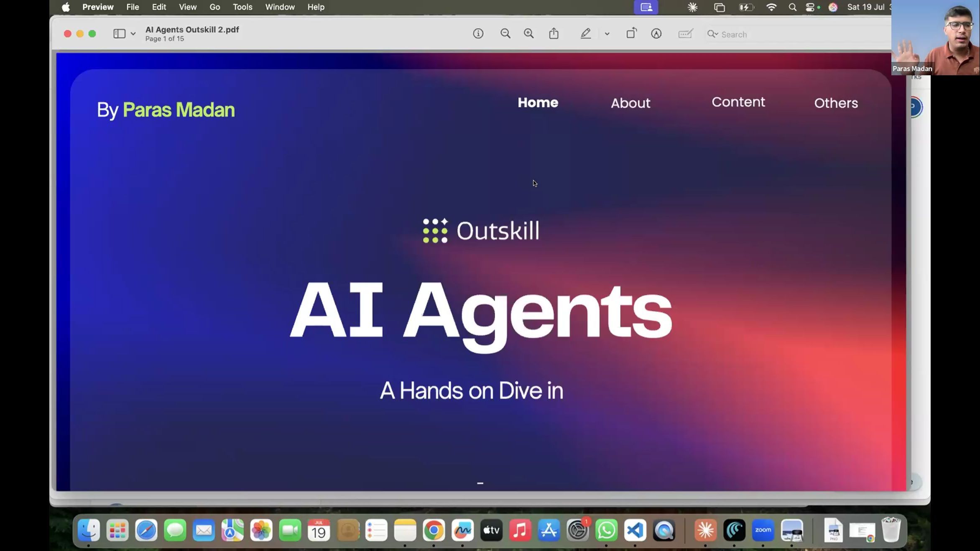This screenshot has height=551, width=980.
Task: Zoom in using the plus magnifier icon
Action: click(x=528, y=34)
